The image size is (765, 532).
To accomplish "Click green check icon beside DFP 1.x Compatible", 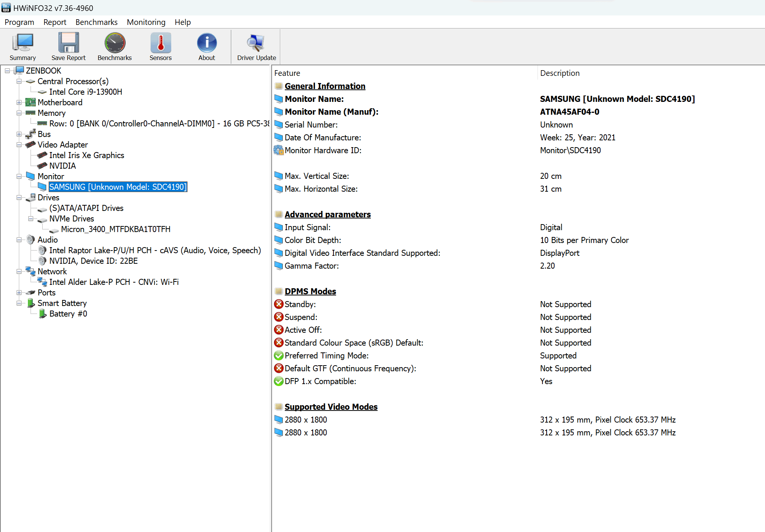I will point(278,381).
